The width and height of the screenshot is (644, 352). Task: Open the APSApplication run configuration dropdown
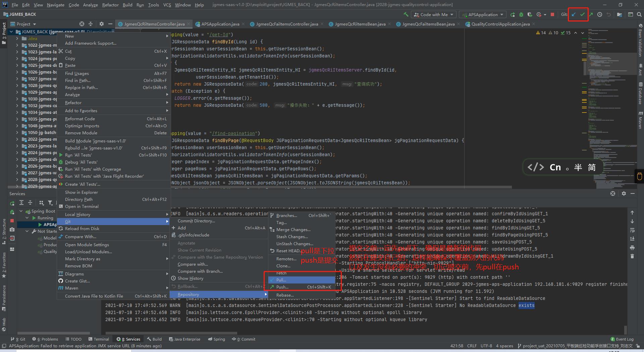coord(482,14)
